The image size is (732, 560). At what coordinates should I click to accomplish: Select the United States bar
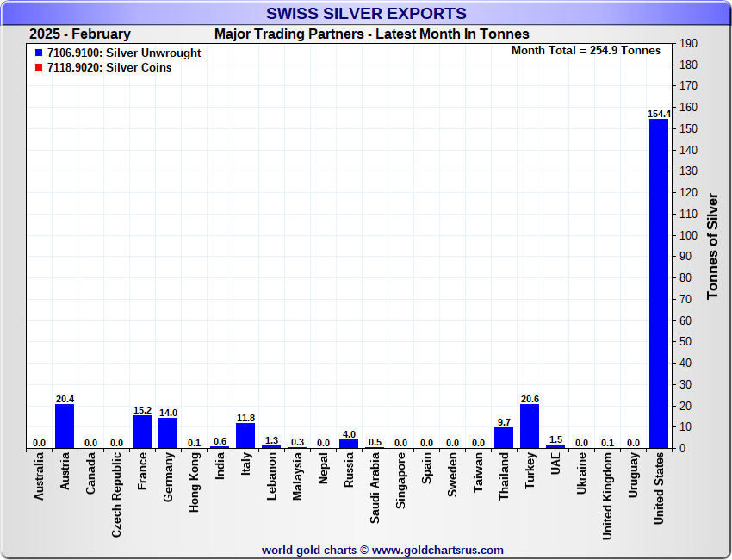pos(659,283)
